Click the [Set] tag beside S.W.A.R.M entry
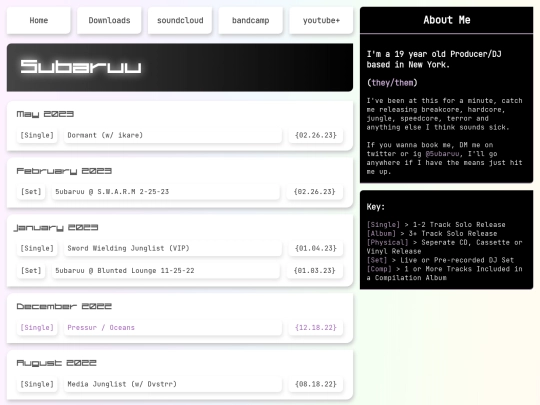 point(31,191)
